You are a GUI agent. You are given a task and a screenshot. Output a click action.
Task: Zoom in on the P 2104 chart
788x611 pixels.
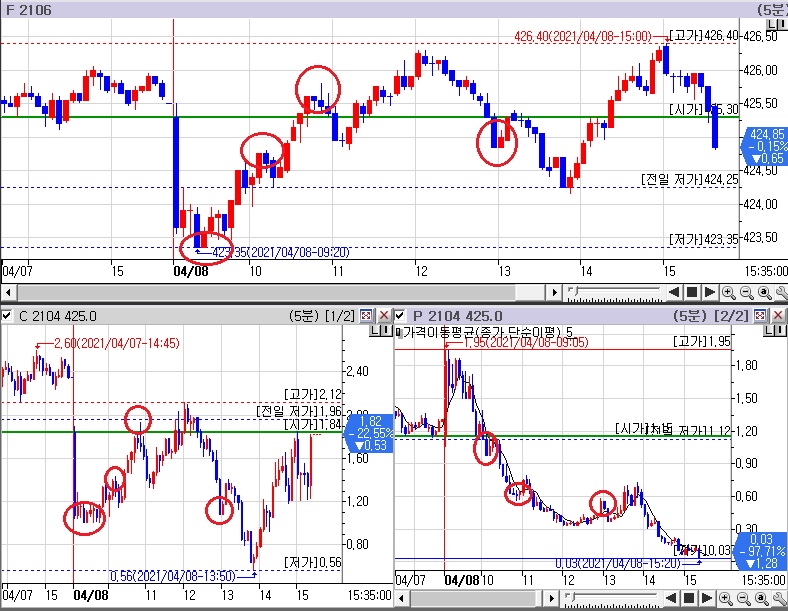click(725, 598)
